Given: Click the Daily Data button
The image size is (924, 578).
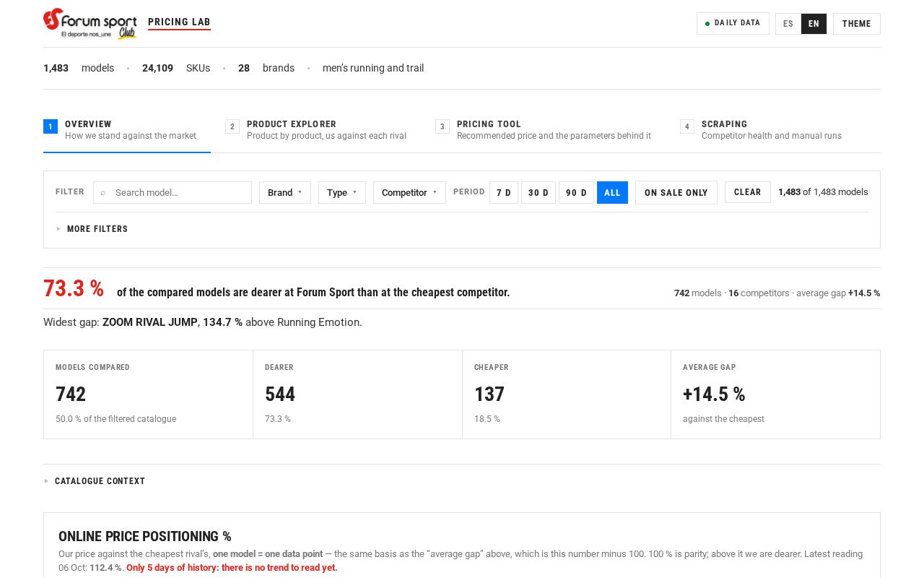Looking at the screenshot, I should point(733,23).
